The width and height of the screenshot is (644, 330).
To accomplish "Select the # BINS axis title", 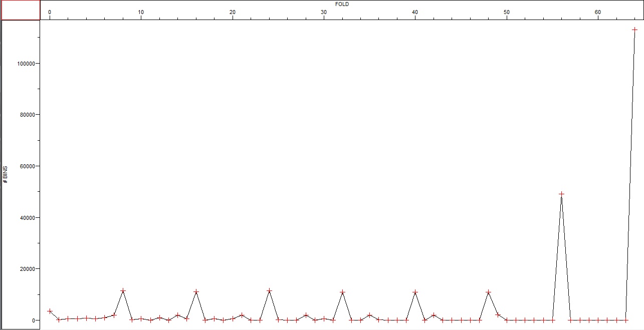I will click(x=6, y=174).
